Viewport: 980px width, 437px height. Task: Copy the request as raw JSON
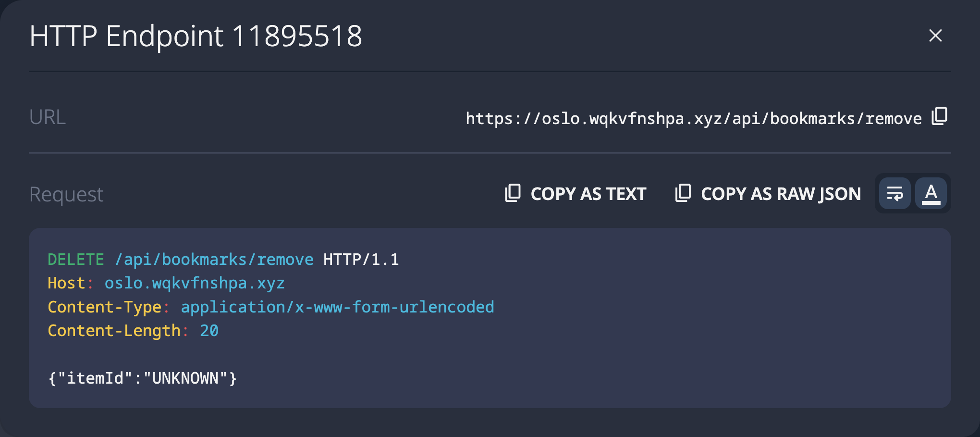click(781, 193)
